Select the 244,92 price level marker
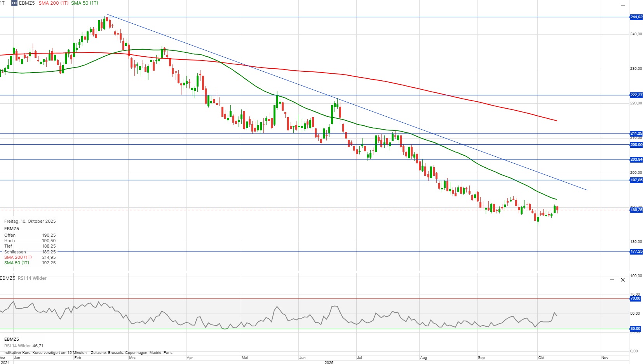 636,17
